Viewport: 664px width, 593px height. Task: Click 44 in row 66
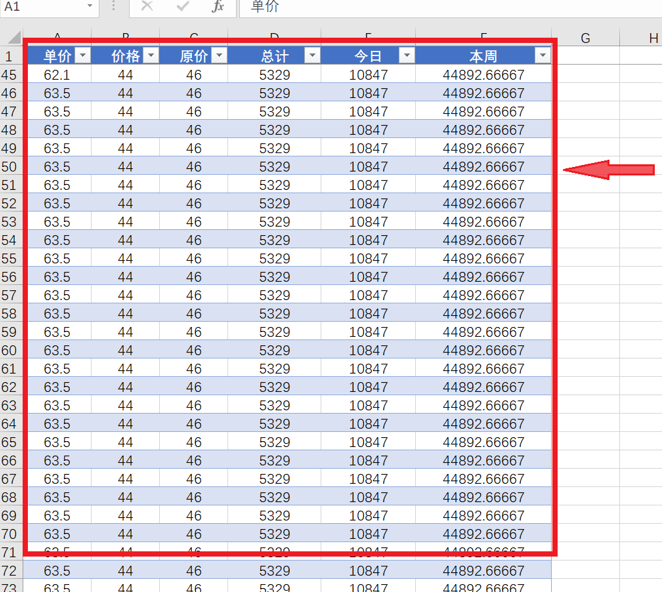pyautogui.click(x=125, y=460)
